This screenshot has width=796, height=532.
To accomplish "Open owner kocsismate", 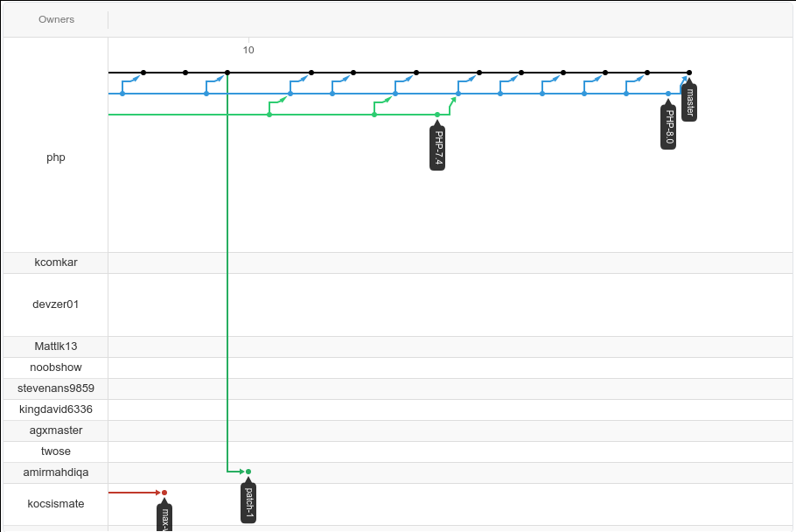I will 56,504.
